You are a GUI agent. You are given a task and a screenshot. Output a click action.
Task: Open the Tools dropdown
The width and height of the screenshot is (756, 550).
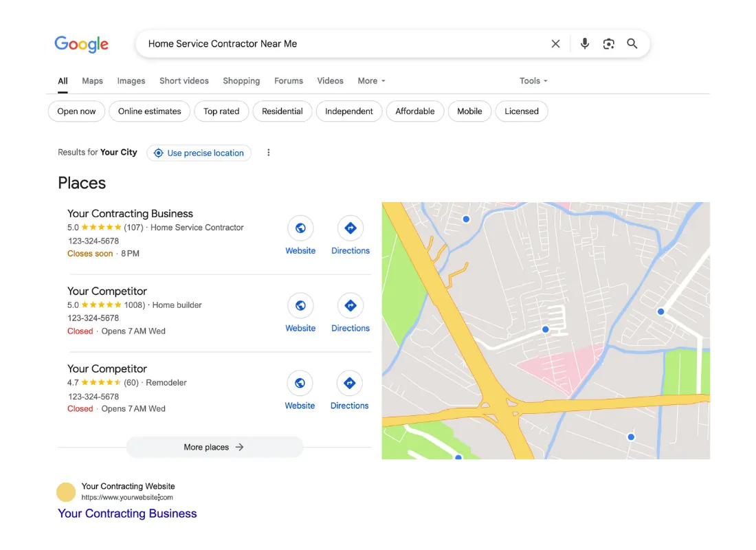coord(533,81)
